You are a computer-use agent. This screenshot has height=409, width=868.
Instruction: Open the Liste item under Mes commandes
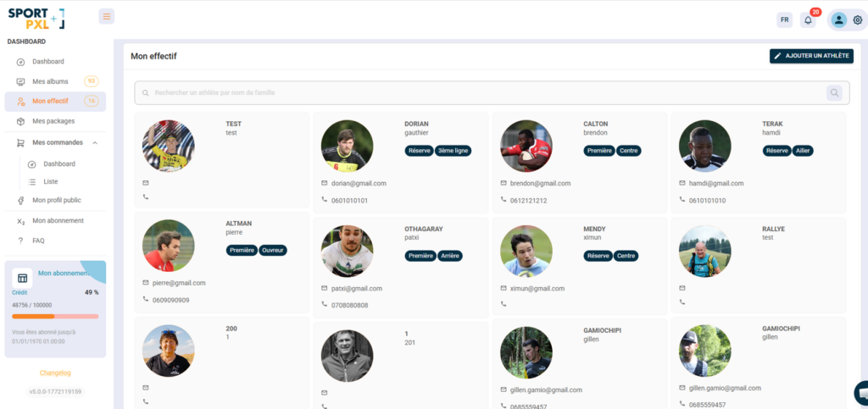click(51, 182)
